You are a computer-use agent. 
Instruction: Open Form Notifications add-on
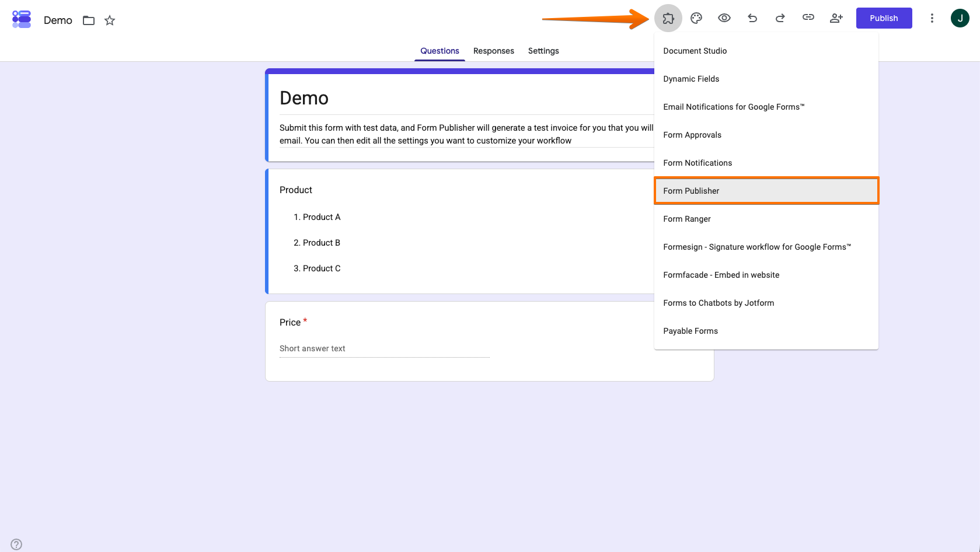click(x=766, y=163)
